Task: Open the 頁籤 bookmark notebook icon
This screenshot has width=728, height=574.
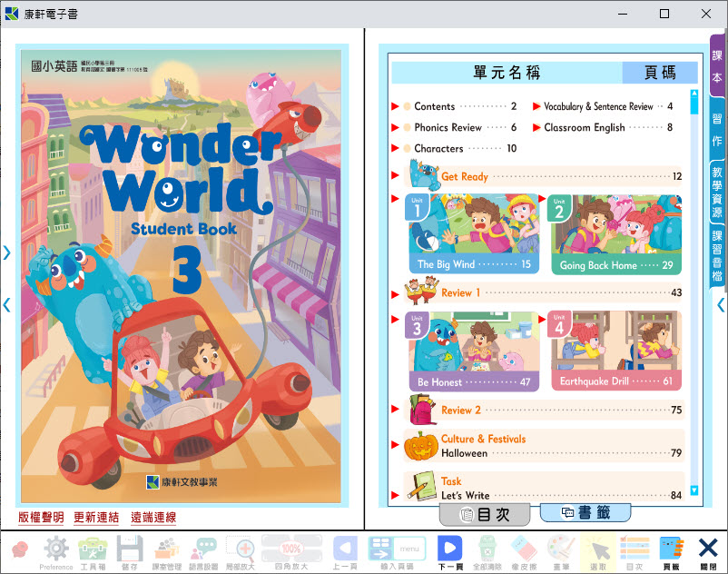Action: coord(671,549)
